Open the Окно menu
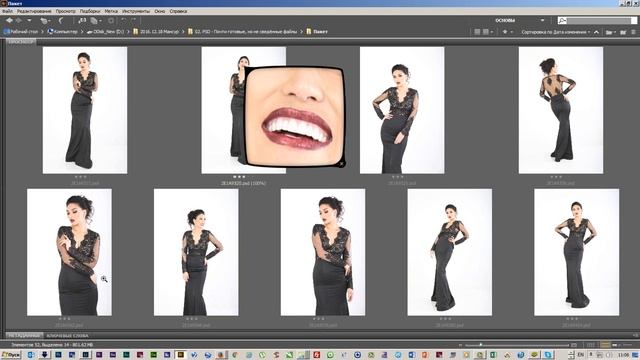 point(160,11)
